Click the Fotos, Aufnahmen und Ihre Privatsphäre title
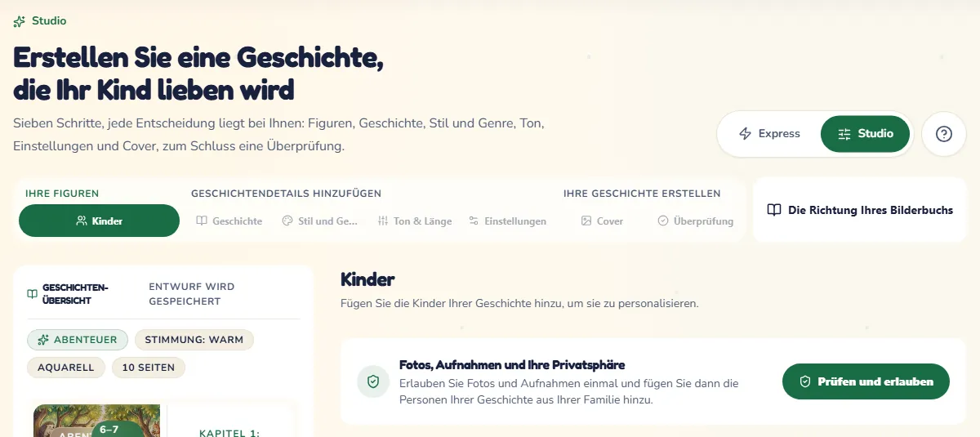Image resolution: width=980 pixels, height=437 pixels. coord(512,365)
